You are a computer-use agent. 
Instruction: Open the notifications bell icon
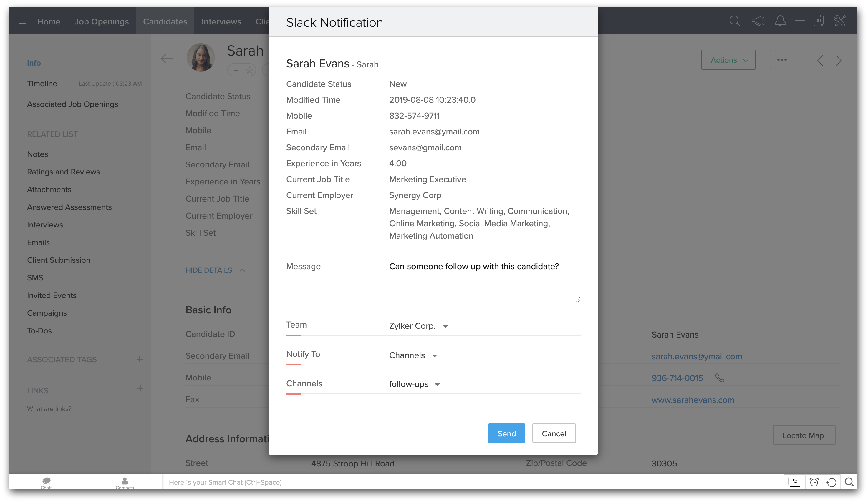(x=780, y=21)
